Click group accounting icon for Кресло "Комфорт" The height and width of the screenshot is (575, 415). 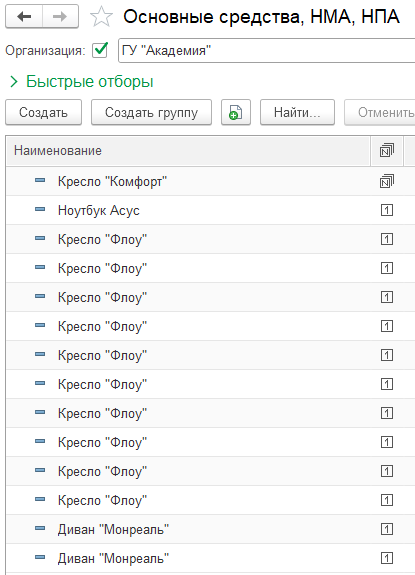(387, 181)
